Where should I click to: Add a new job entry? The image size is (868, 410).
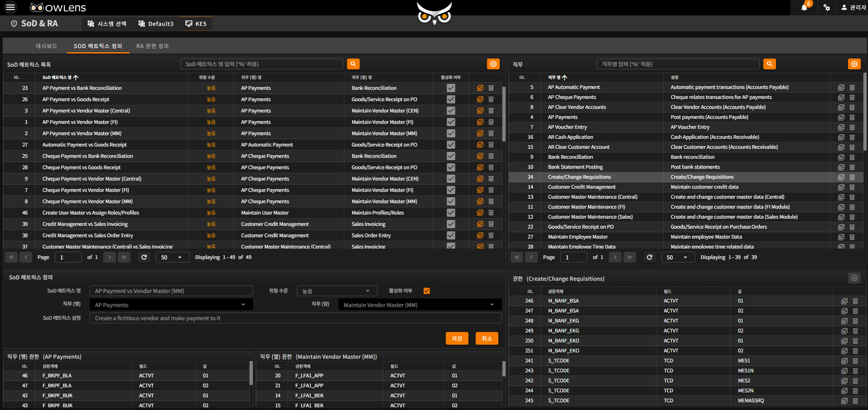(x=854, y=64)
